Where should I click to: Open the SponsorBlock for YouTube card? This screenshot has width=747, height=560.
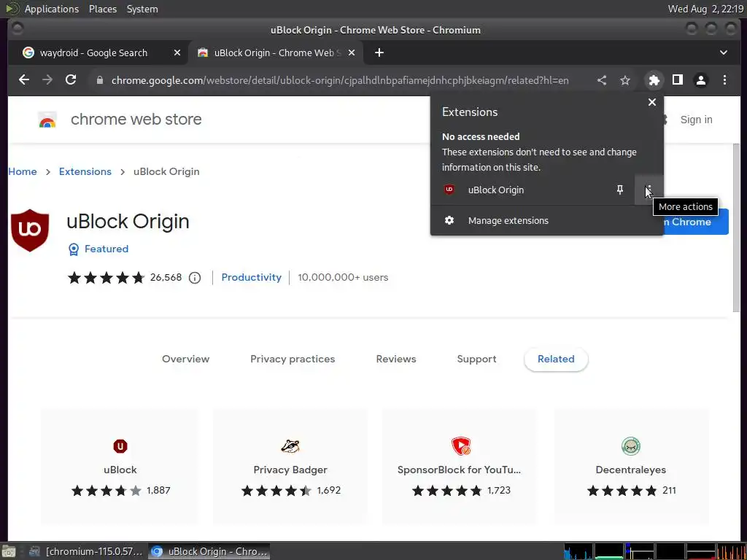(x=460, y=467)
